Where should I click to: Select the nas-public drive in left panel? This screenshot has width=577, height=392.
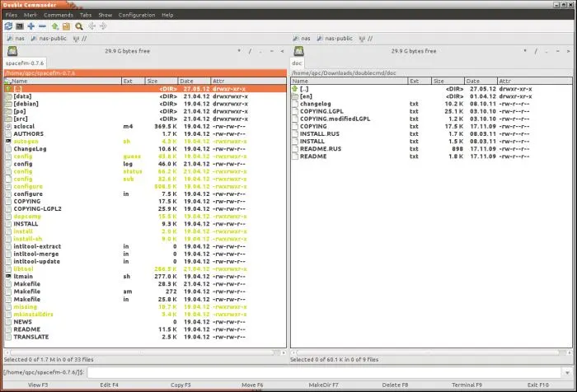pos(49,38)
